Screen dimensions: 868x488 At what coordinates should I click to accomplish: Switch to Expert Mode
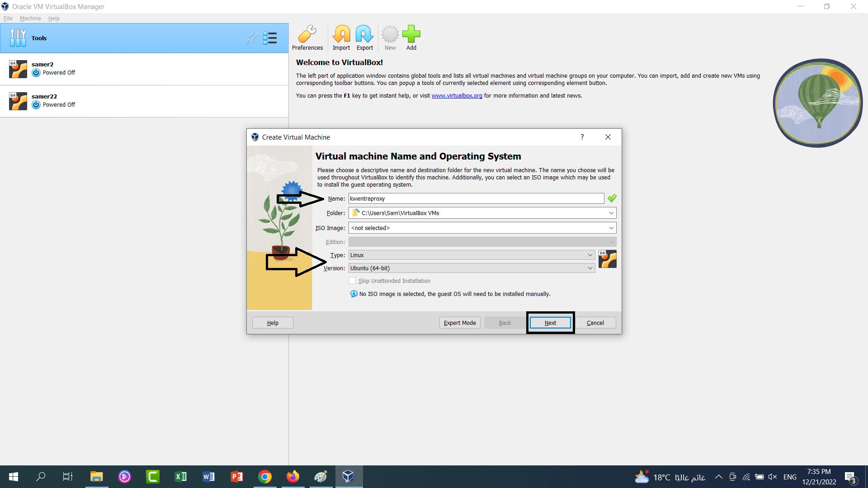tap(460, 323)
